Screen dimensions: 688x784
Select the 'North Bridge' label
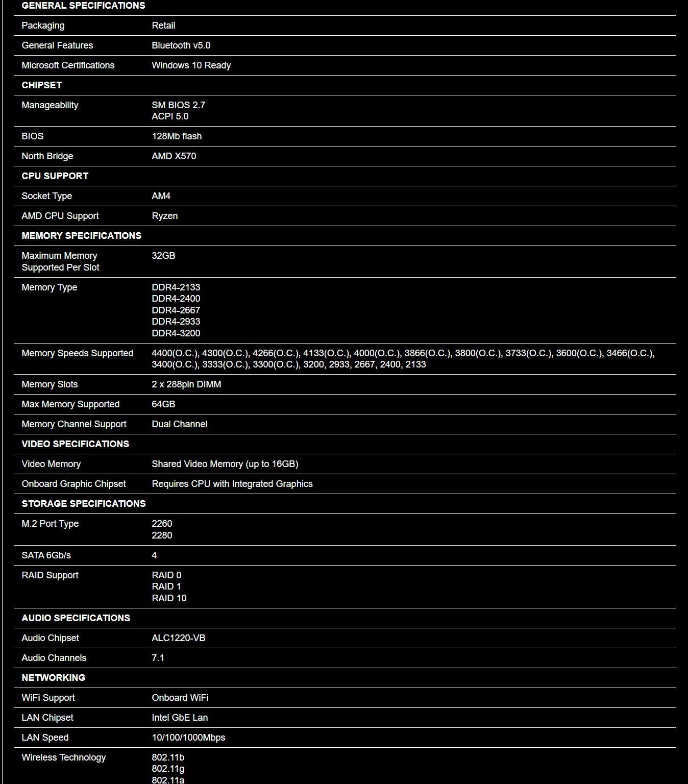47,156
